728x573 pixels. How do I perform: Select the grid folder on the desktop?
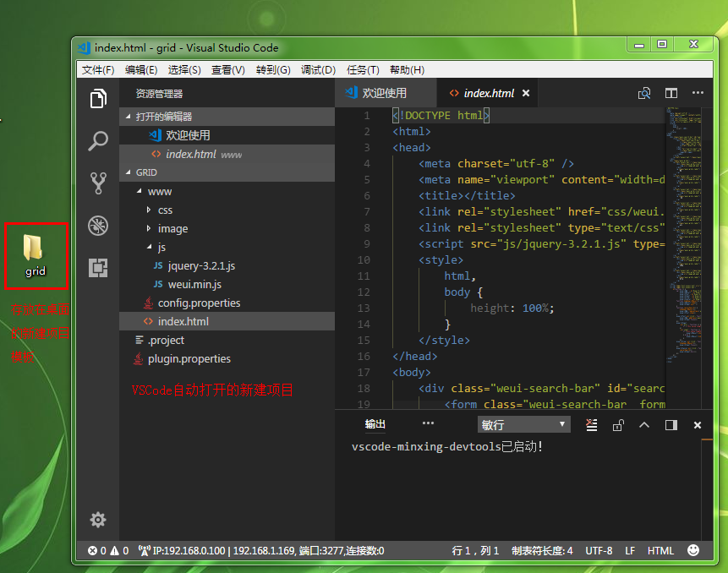pyautogui.click(x=36, y=255)
